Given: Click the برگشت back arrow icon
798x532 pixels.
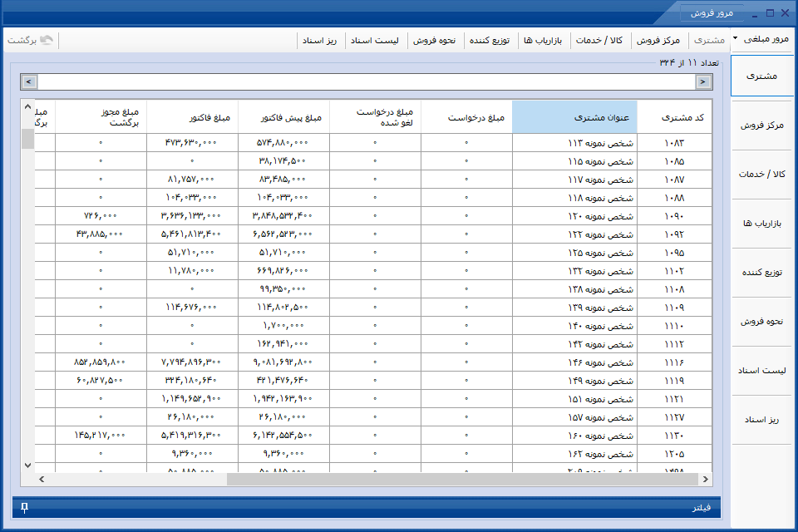Looking at the screenshot, I should click(47, 40).
